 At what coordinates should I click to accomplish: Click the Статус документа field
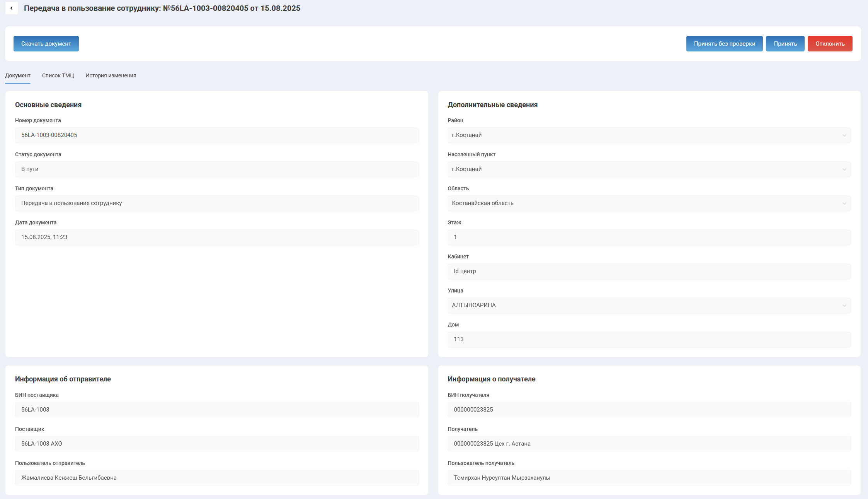coord(216,169)
